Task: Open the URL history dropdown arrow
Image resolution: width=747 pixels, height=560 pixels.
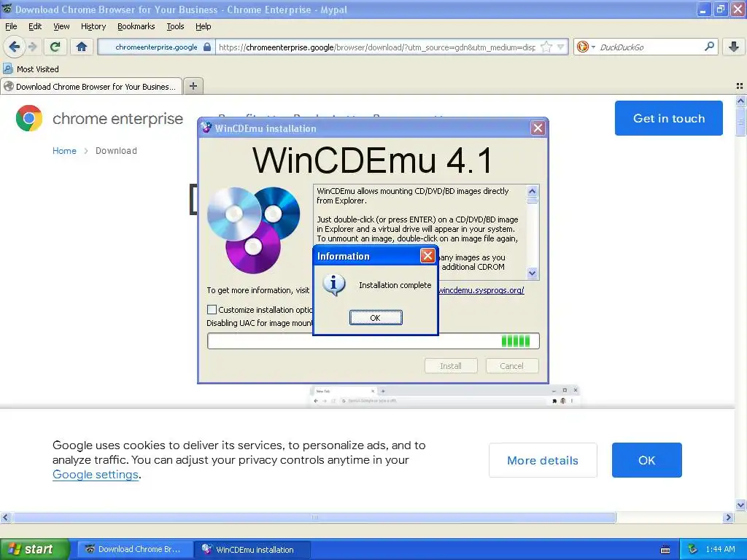Action: (x=561, y=47)
